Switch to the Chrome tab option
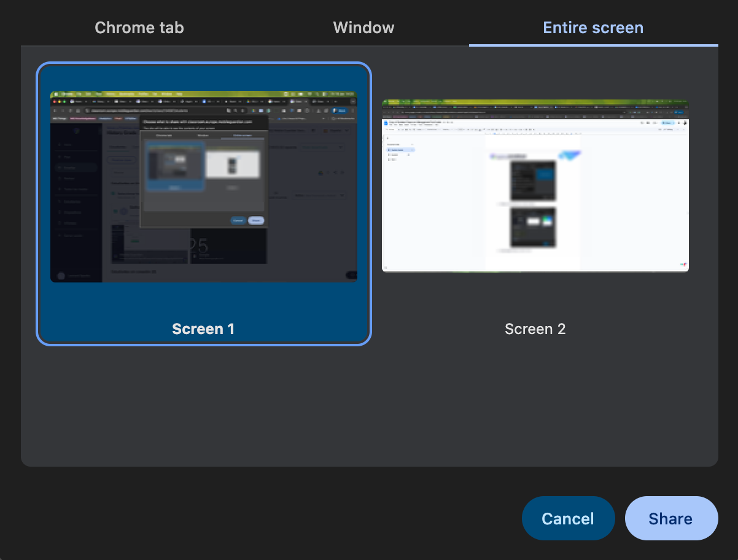Viewport: 738px width, 560px height. point(139,28)
